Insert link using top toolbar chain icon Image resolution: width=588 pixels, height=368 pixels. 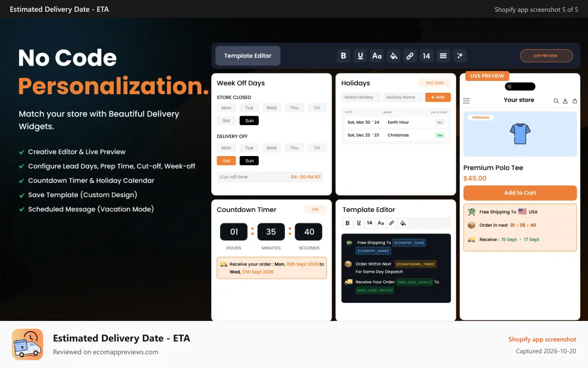(x=410, y=56)
